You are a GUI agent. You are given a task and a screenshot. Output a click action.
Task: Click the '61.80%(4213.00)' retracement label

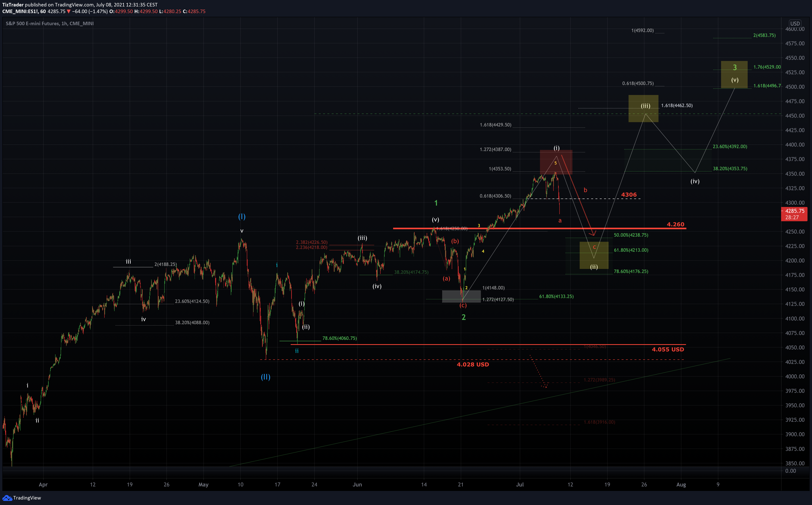[x=631, y=250]
